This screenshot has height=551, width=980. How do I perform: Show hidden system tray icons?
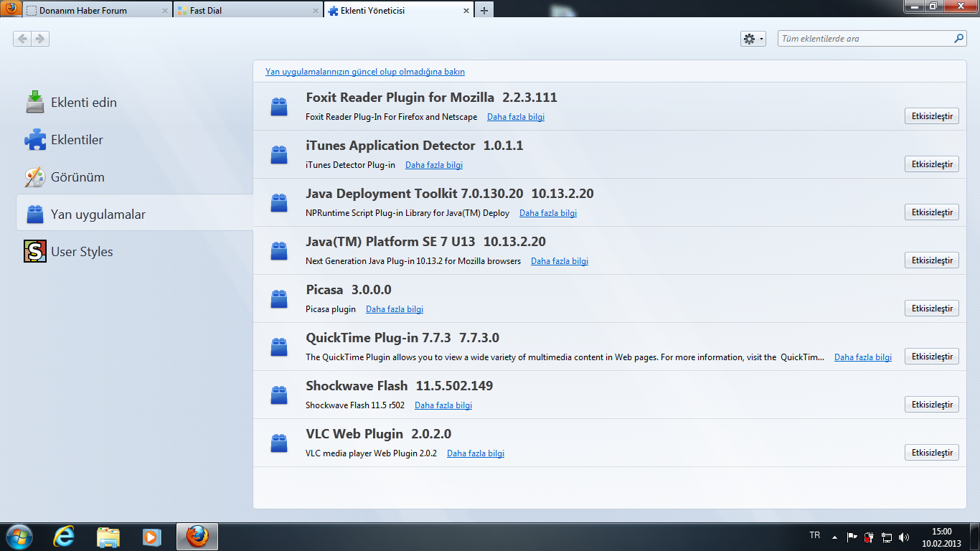click(834, 537)
